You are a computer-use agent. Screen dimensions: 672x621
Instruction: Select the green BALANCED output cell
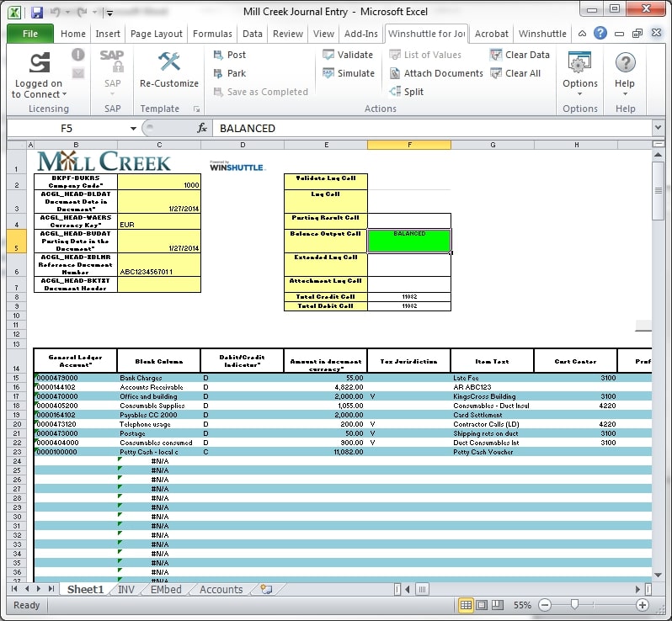(409, 240)
